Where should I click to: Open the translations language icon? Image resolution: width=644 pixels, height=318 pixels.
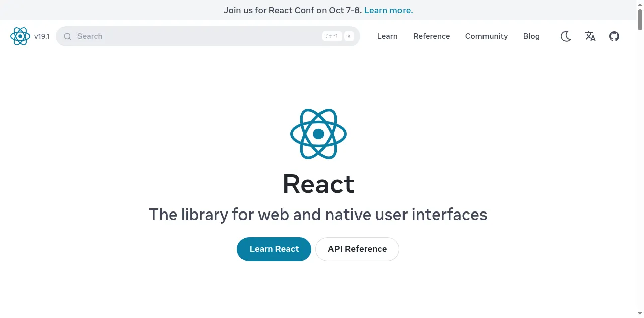(590, 36)
